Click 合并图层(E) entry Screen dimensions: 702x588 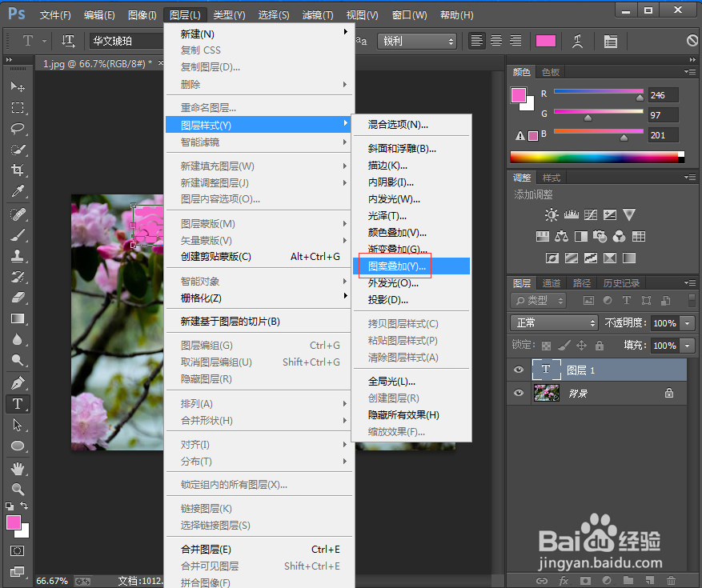click(259, 549)
